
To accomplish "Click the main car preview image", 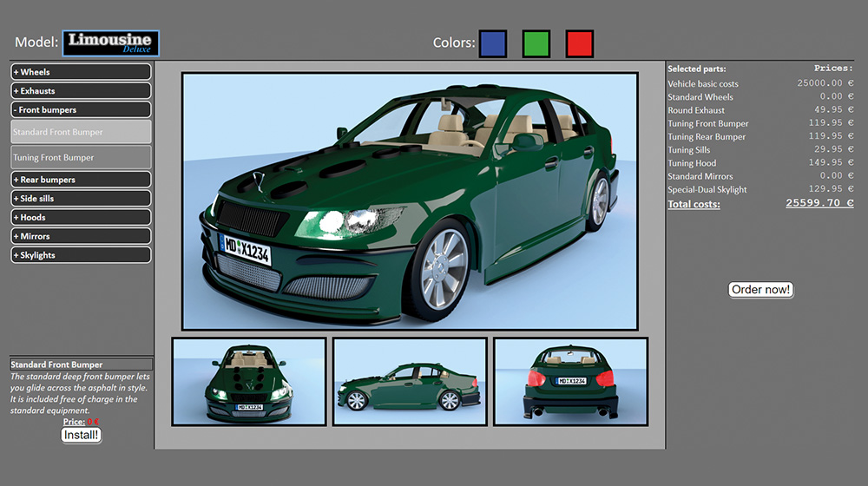I will pos(410,201).
